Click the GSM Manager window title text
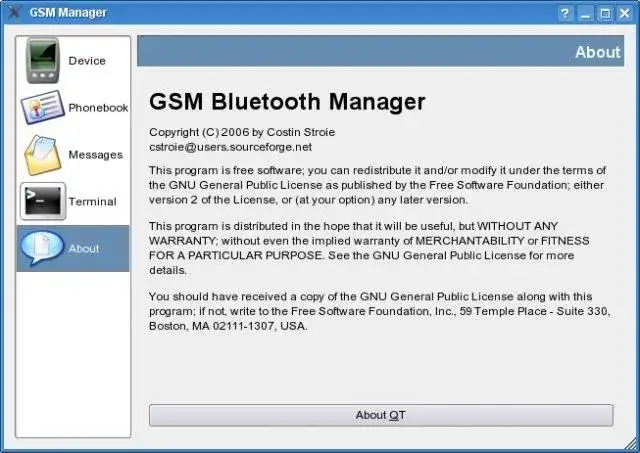The width and height of the screenshot is (640, 453). (x=68, y=13)
